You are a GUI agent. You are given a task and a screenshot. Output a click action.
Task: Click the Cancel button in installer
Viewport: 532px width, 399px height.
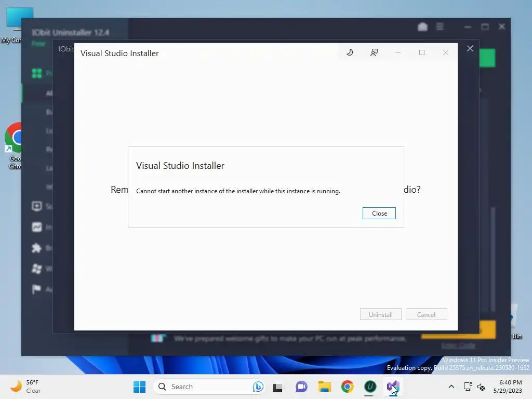pyautogui.click(x=426, y=314)
